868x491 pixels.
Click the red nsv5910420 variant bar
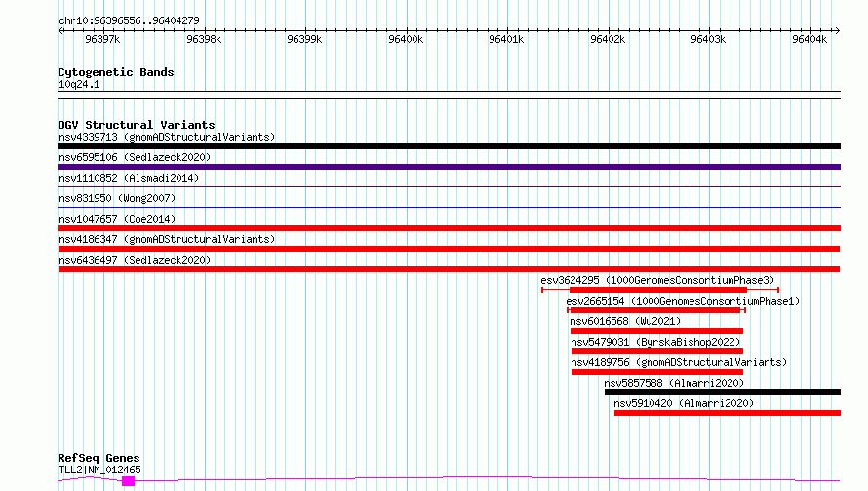point(728,413)
